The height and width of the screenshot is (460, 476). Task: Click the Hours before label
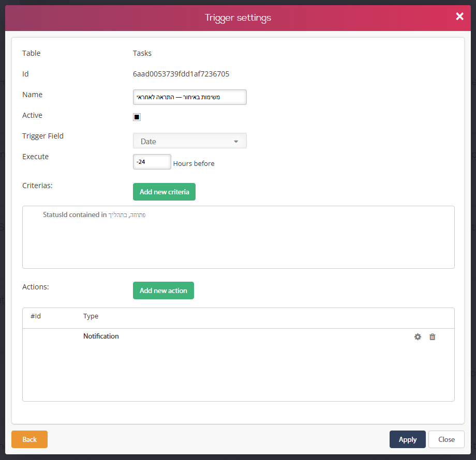(x=194, y=164)
